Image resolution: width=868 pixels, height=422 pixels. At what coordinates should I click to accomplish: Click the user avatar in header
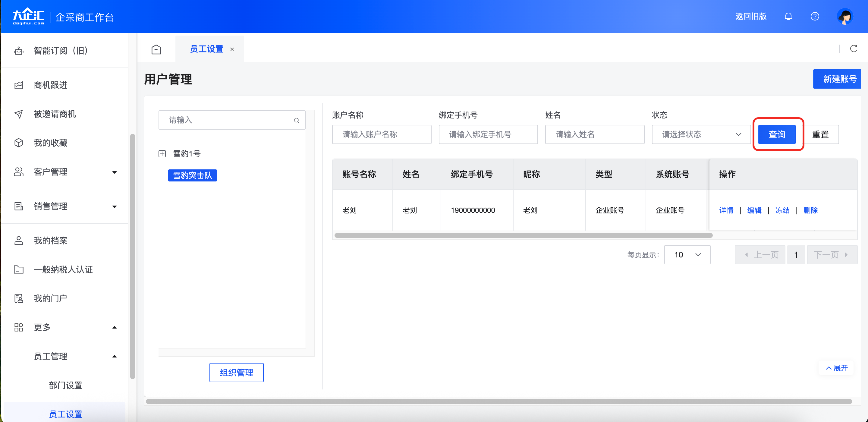point(845,17)
